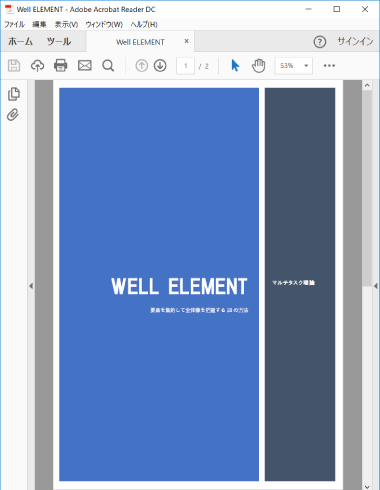The image size is (380, 490).
Task: Go to previous page with the up arrow
Action: click(142, 66)
